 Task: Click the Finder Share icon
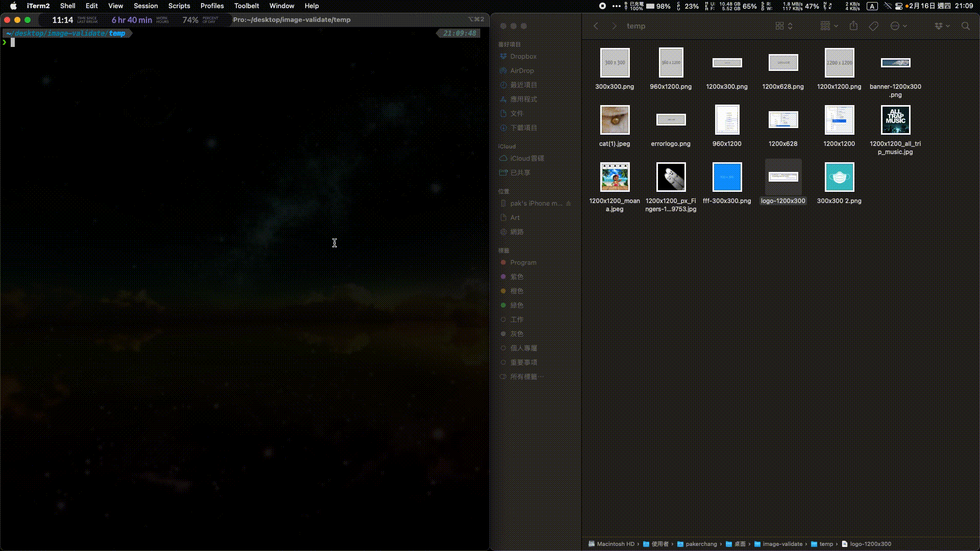click(x=853, y=26)
